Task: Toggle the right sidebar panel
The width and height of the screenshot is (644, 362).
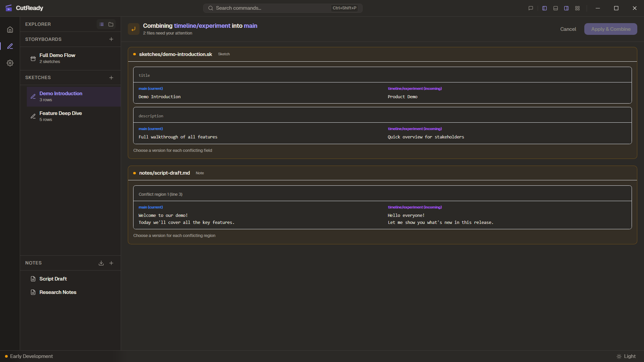Action: [x=566, y=8]
